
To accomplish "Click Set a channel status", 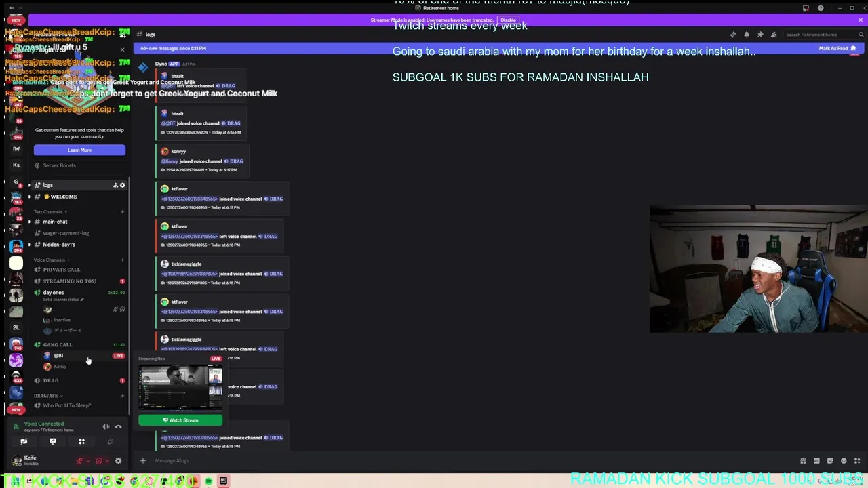I will pos(63,300).
